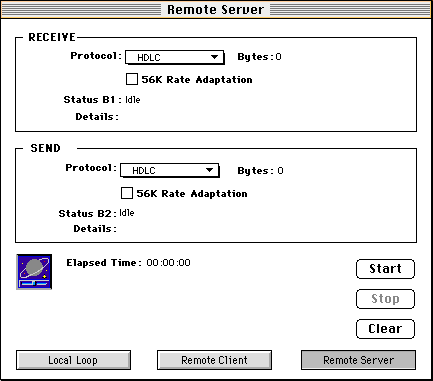
Task: Click the Elapsed Time label
Action: pos(104,263)
